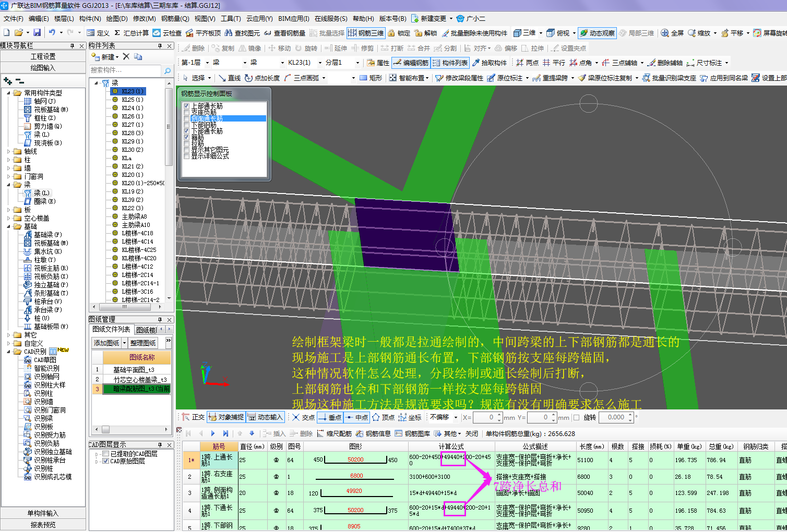Toggle 钢筋三维 rebar 3D view
787x532 pixels.
click(x=366, y=33)
